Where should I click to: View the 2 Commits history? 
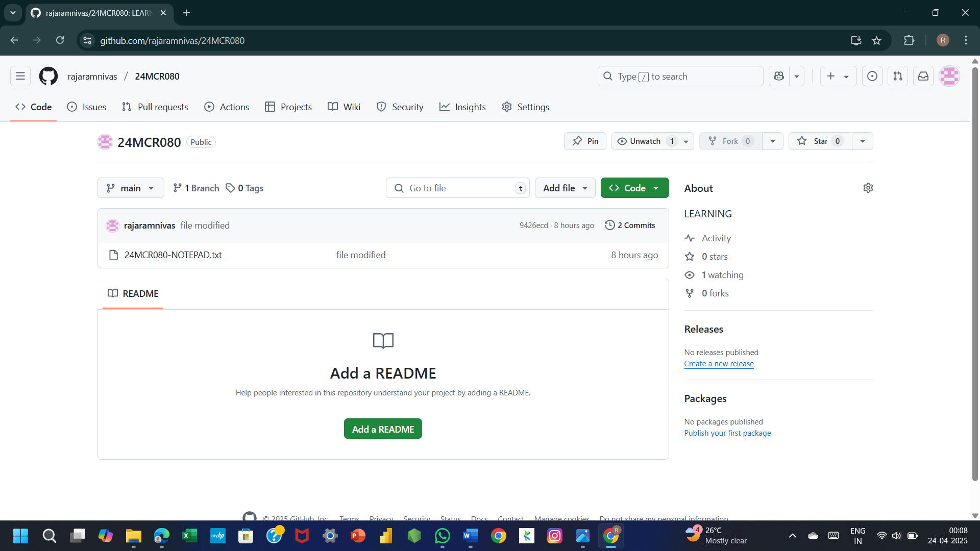pos(630,225)
